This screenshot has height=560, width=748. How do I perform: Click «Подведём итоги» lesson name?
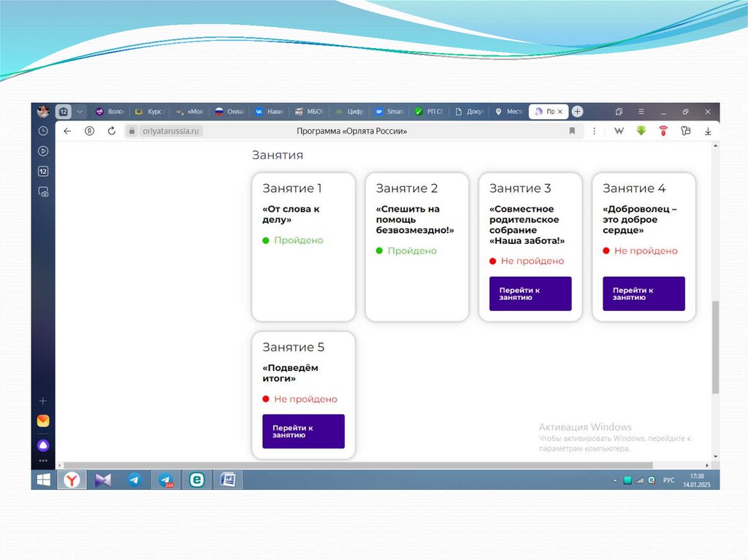(x=290, y=373)
